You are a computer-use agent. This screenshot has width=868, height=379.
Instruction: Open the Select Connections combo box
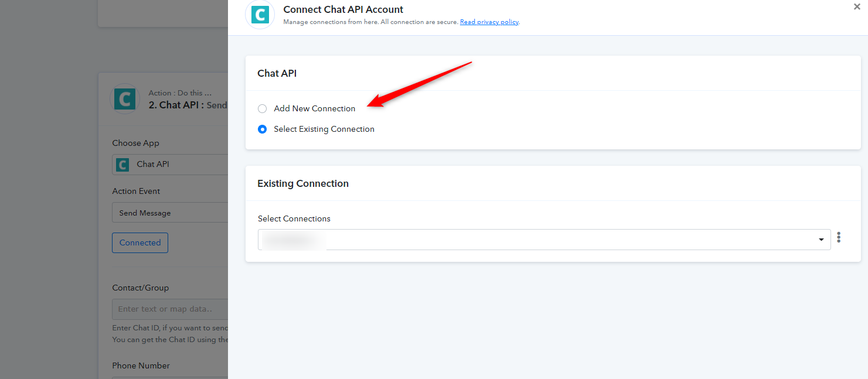pyautogui.click(x=544, y=240)
